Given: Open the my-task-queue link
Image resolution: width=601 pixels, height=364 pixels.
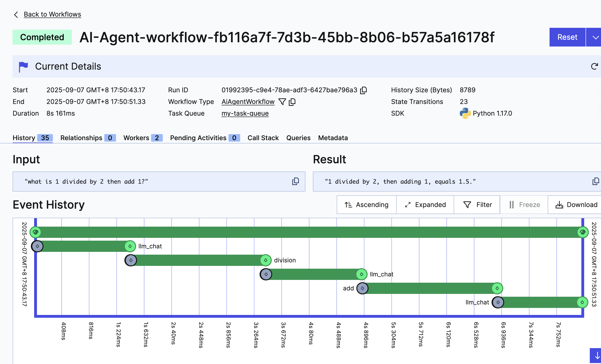Looking at the screenshot, I should point(245,113).
